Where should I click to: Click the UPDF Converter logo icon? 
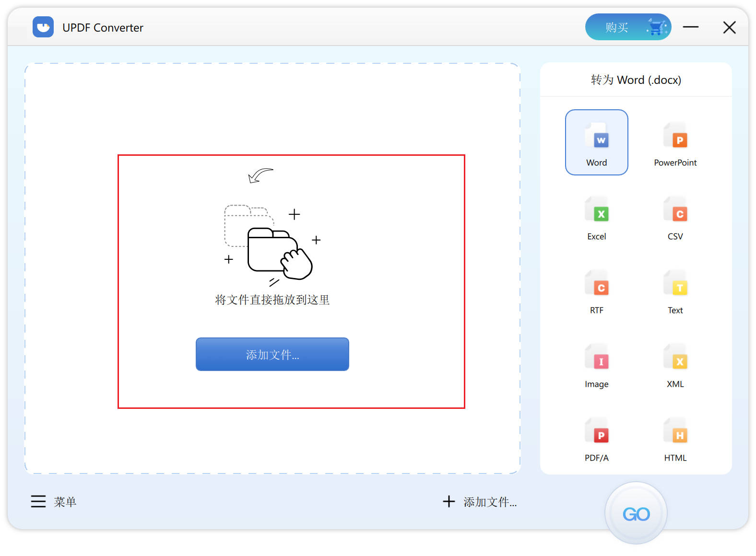43,27
